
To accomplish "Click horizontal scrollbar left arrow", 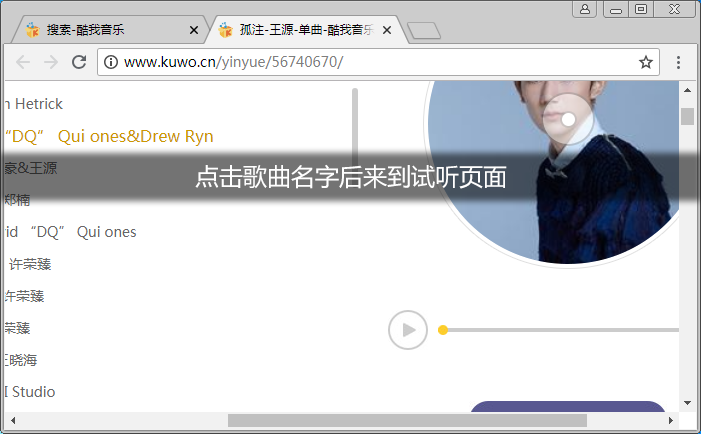I will (13, 420).
